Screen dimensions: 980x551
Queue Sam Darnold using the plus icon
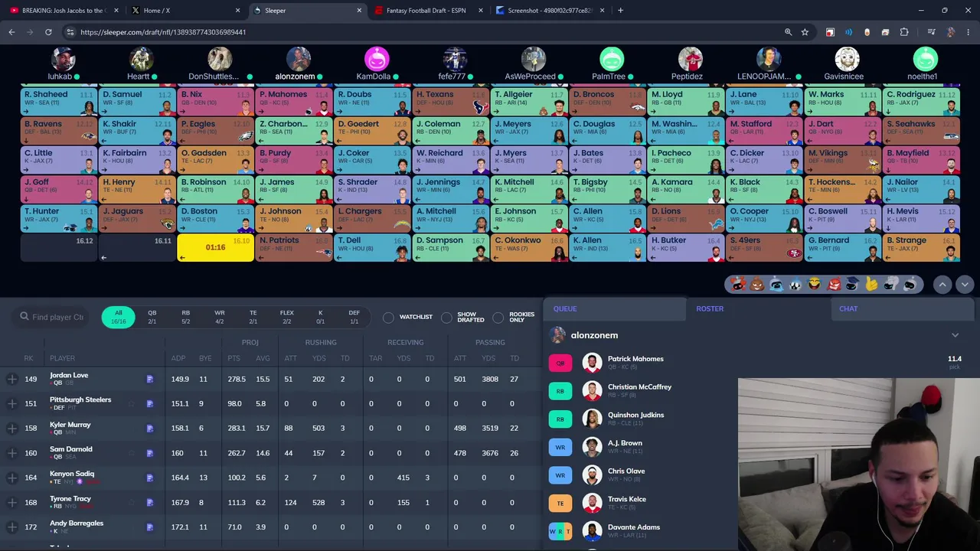pyautogui.click(x=11, y=453)
